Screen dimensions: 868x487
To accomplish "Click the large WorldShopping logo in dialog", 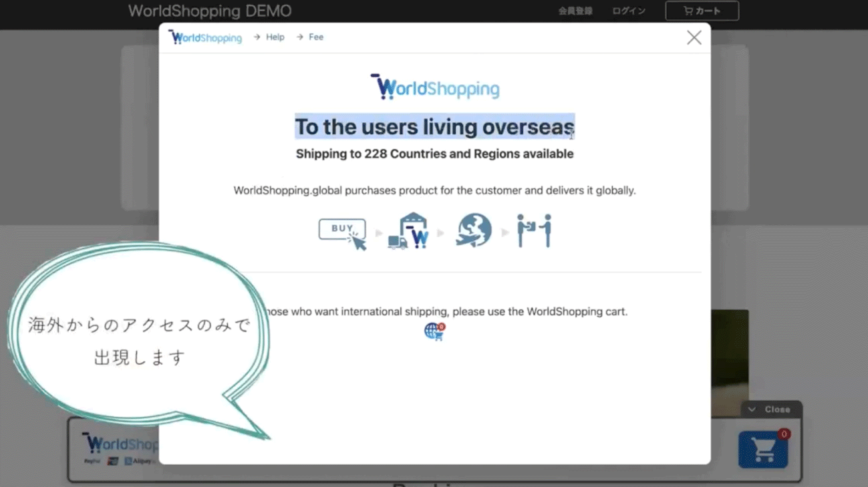I will pos(435,87).
